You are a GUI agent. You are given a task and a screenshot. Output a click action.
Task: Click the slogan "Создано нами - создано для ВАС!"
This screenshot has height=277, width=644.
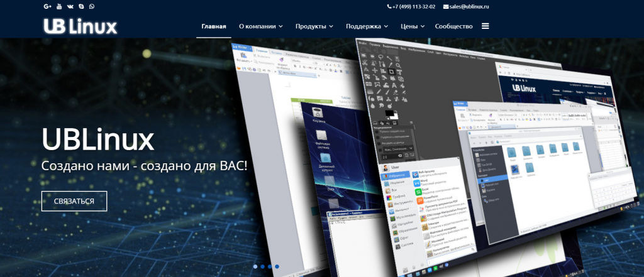(x=144, y=166)
